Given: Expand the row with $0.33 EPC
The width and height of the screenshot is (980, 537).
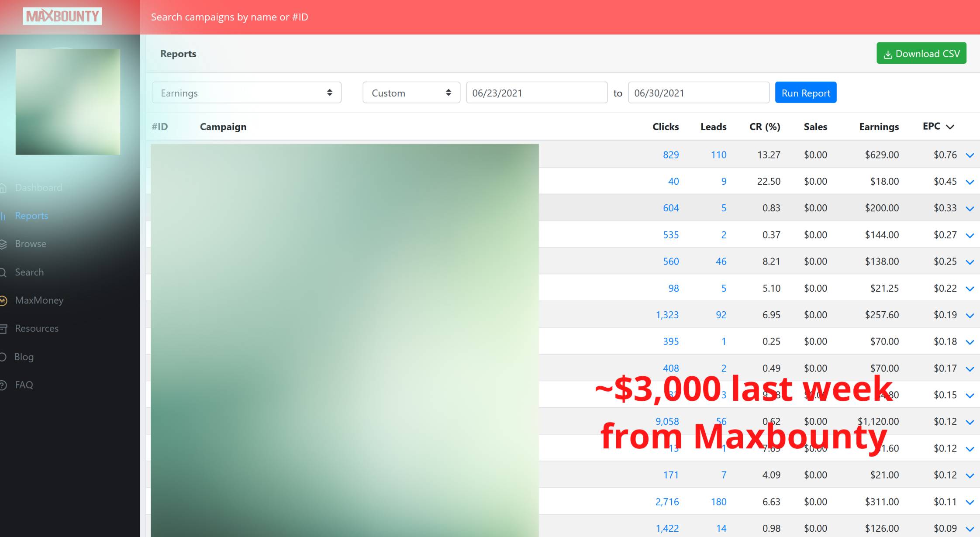Looking at the screenshot, I should (970, 209).
